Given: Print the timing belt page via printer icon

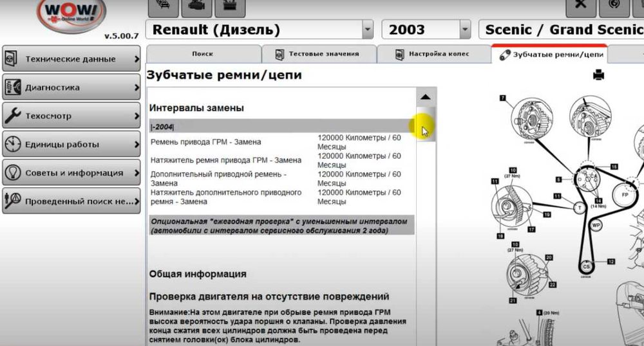Looking at the screenshot, I should 598,75.
